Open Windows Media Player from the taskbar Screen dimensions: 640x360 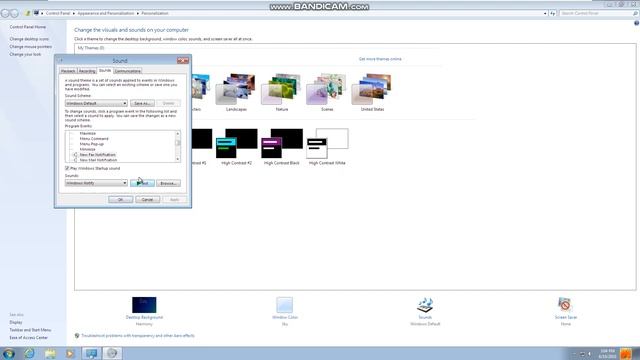coord(70,353)
